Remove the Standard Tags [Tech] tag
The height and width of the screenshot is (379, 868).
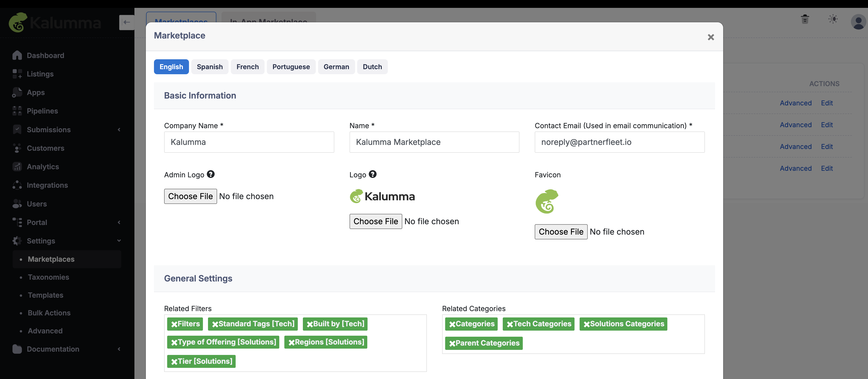[215, 324]
